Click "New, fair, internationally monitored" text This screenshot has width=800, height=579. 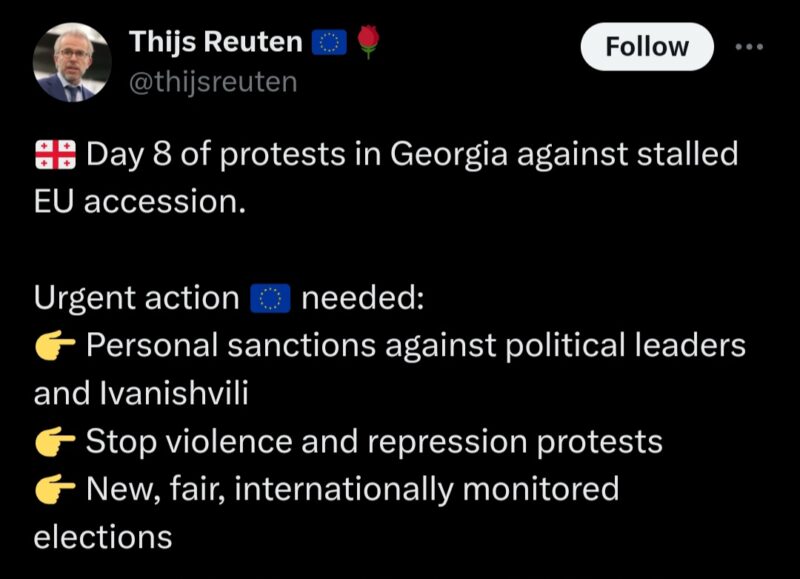[x=352, y=489]
